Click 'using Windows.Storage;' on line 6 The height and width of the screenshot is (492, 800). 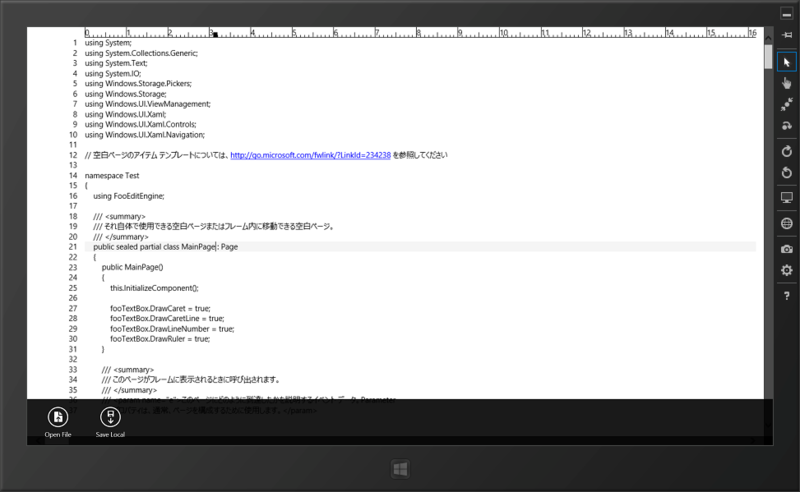[126, 94]
